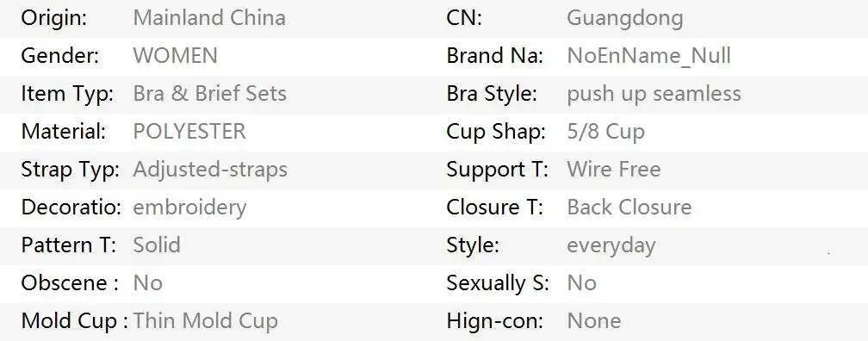
Task: Select the Guangdong CN value
Action: [x=625, y=19]
